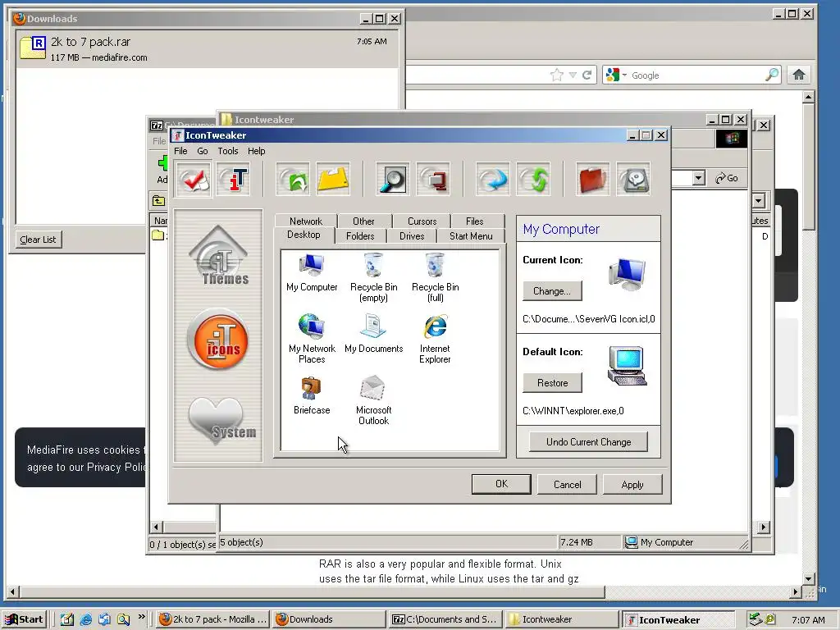Click the 7-Zip C:\Documents taskbar button
The image size is (840, 630).
(x=445, y=619)
